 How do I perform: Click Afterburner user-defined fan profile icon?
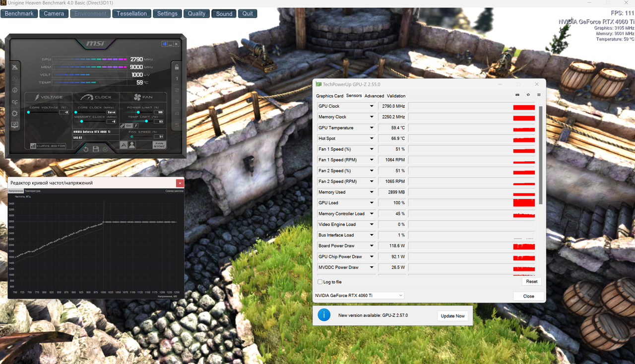click(132, 145)
